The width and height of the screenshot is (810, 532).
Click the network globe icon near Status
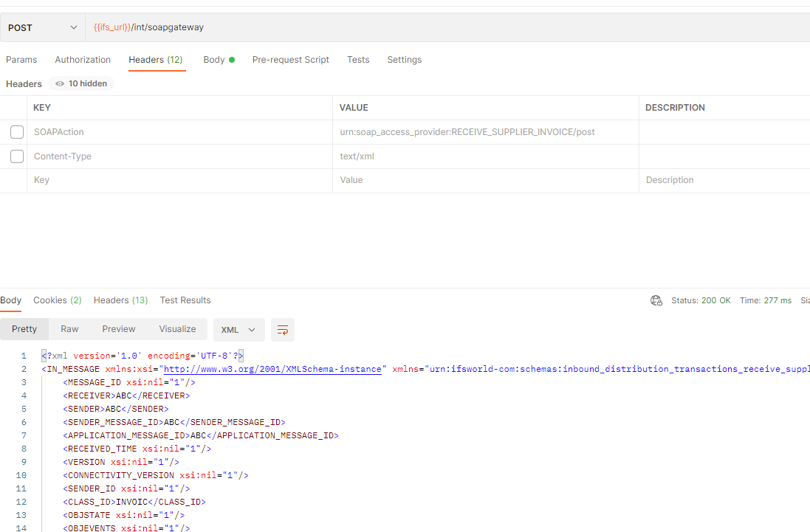656,300
